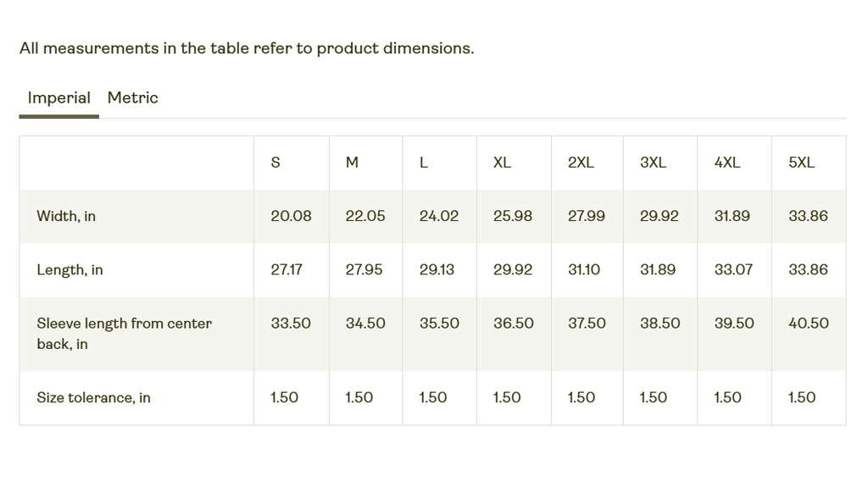This screenshot has width=868, height=504.
Task: Select the "Size tolerance, in" row label
Action: tap(93, 397)
